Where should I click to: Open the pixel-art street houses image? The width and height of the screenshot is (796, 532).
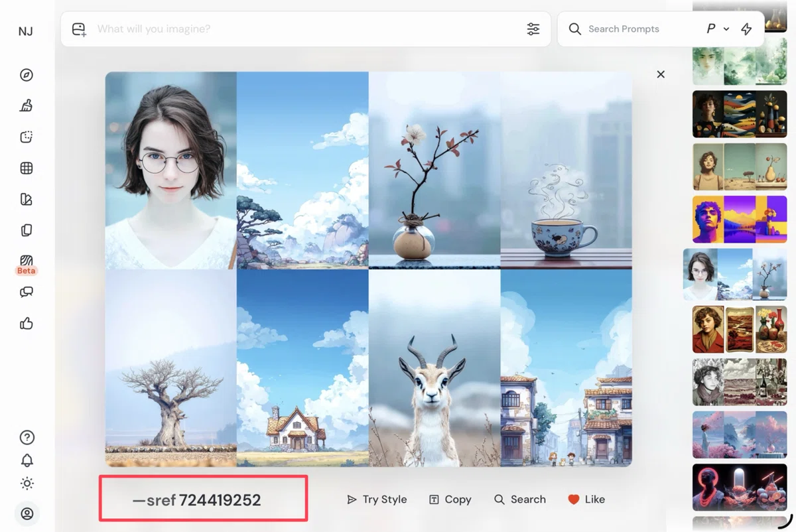tap(566, 367)
